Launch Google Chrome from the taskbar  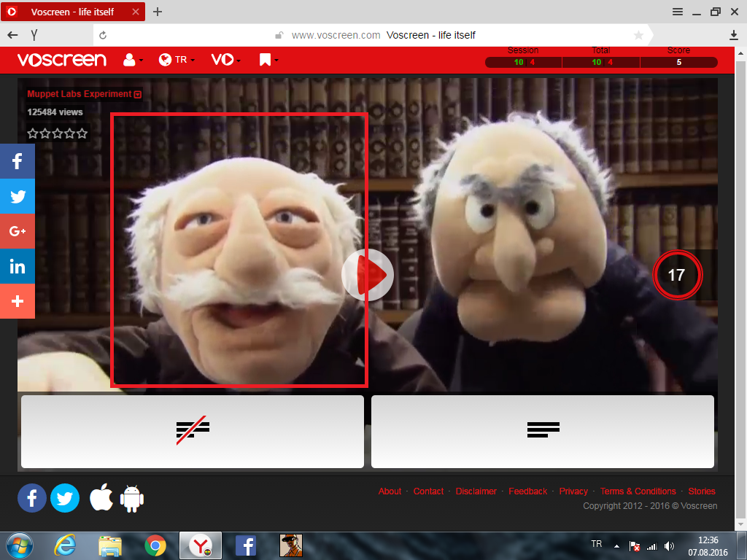click(155, 545)
